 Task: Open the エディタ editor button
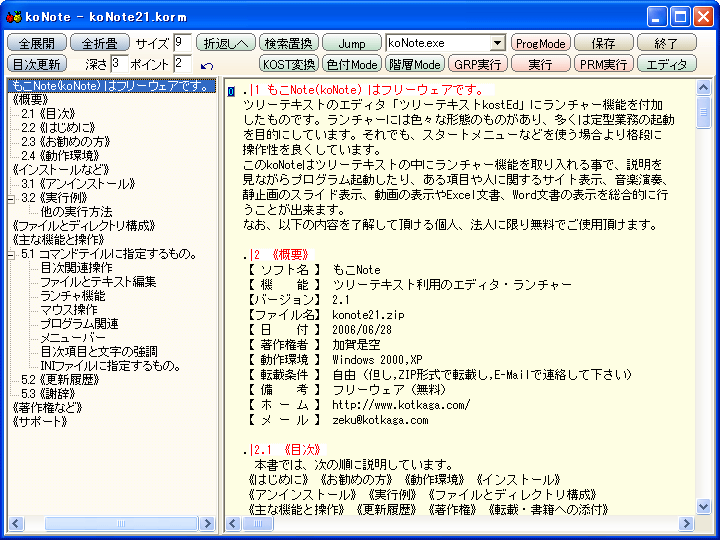pyautogui.click(x=666, y=64)
